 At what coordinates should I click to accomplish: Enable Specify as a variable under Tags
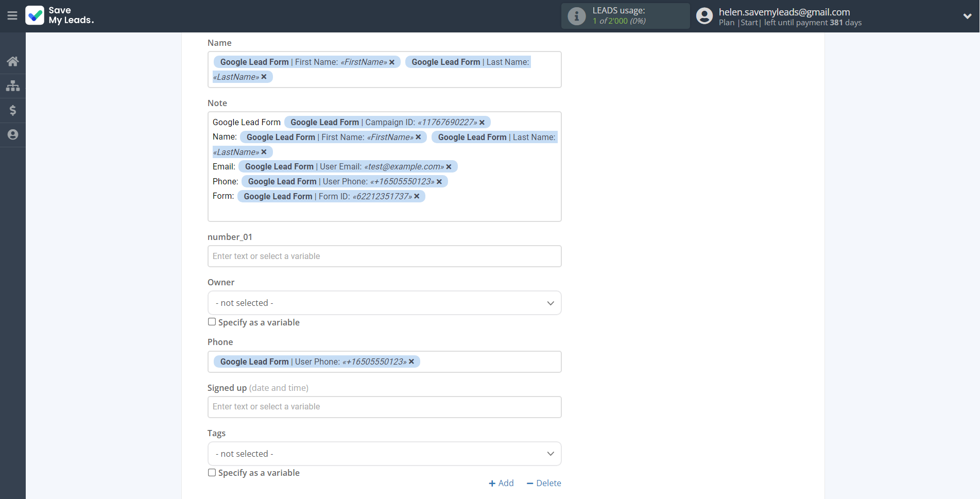pos(212,473)
